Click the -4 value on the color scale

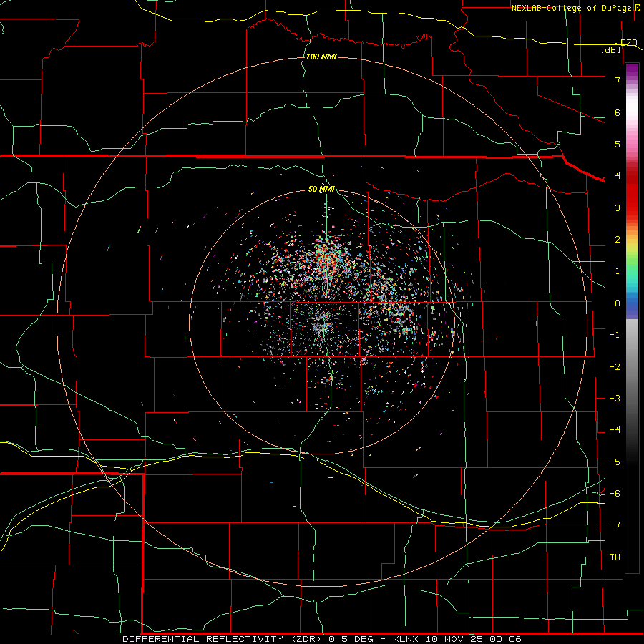point(615,430)
